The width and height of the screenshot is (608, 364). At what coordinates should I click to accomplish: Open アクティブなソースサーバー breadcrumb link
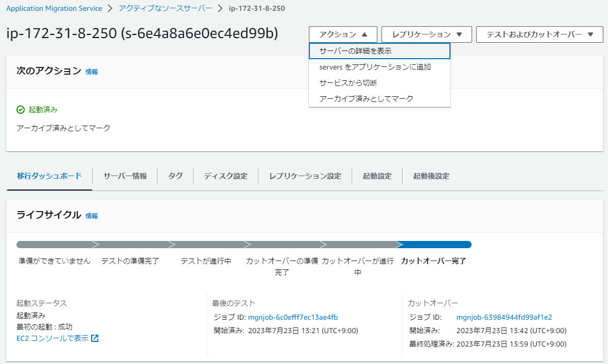tap(165, 9)
